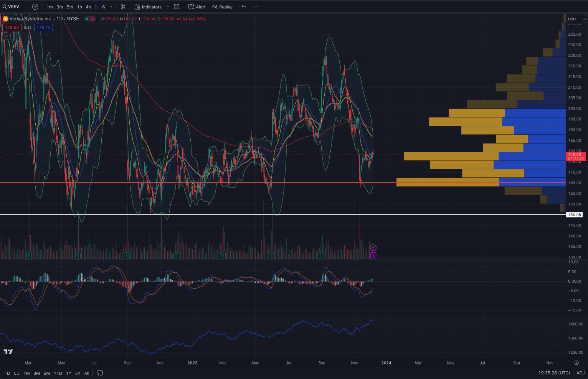The image size is (588, 379).
Task: Click the green market status dot
Action: tap(87, 19)
